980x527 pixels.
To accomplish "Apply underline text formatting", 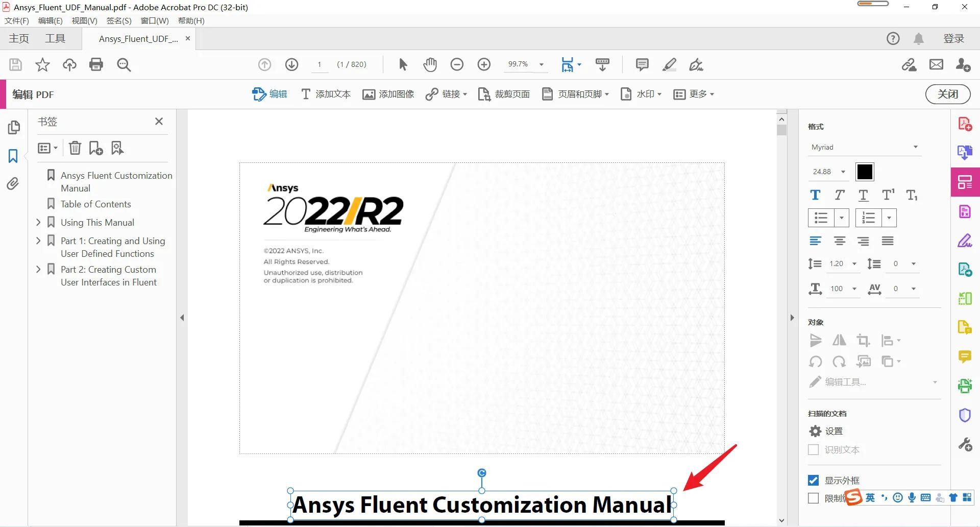I will [863, 195].
